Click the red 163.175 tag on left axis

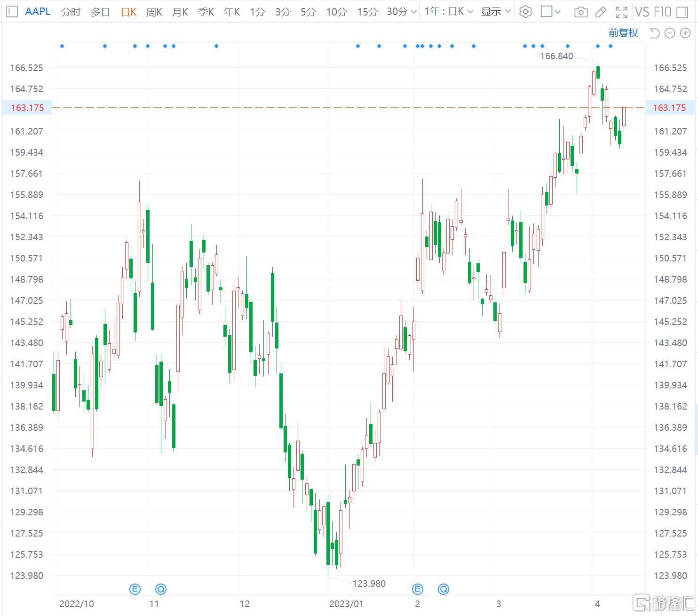27,108
